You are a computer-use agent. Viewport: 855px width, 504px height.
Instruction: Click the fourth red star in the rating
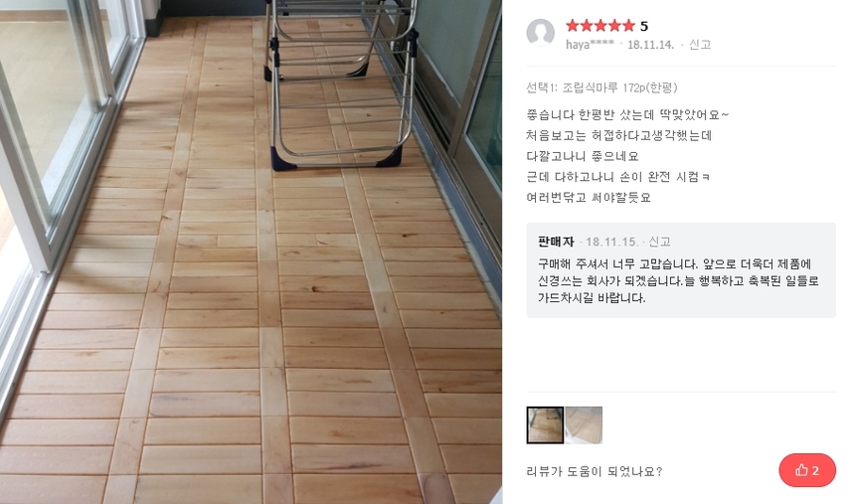(x=614, y=25)
